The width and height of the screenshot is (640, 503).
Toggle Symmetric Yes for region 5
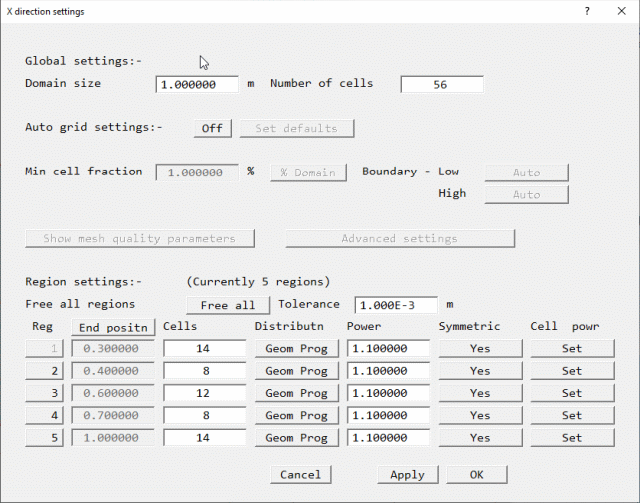(480, 437)
